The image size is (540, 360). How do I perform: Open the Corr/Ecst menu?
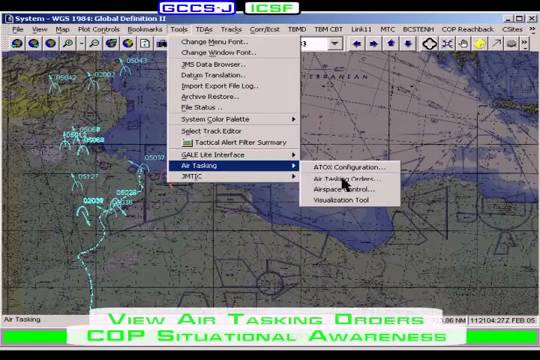264,30
